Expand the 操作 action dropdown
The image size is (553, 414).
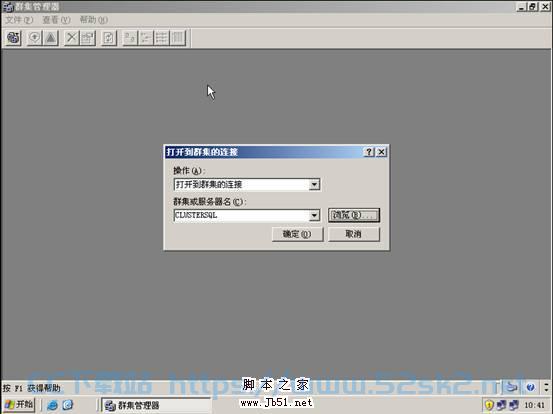tap(314, 184)
